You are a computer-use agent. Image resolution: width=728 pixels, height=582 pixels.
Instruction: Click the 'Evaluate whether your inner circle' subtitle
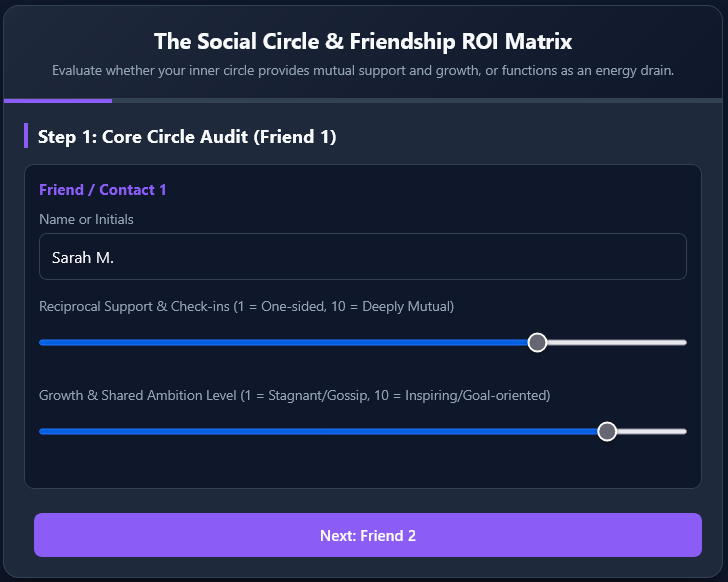click(x=363, y=71)
